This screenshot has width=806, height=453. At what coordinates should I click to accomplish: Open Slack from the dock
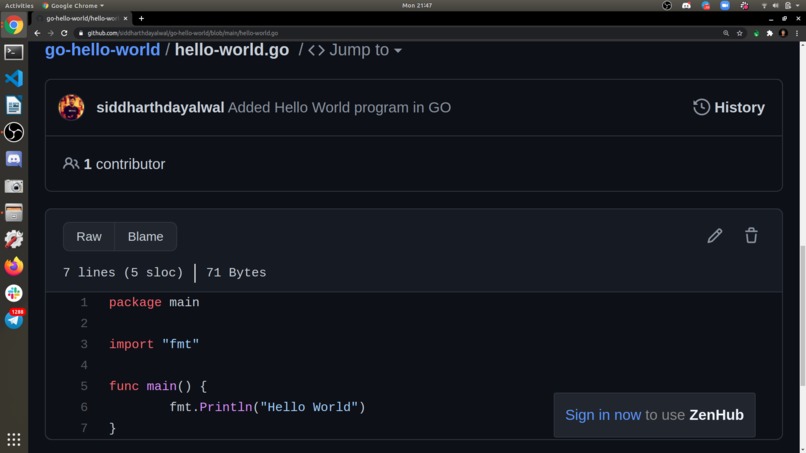pos(14,293)
